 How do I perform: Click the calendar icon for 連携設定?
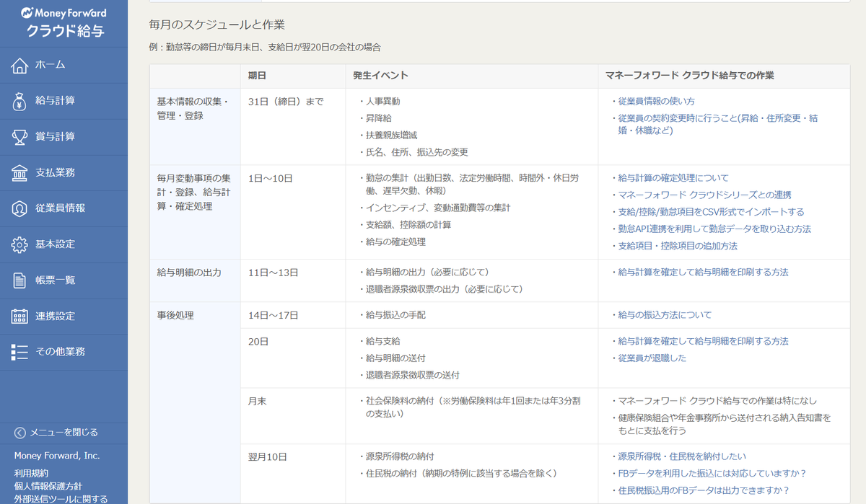pos(19,317)
